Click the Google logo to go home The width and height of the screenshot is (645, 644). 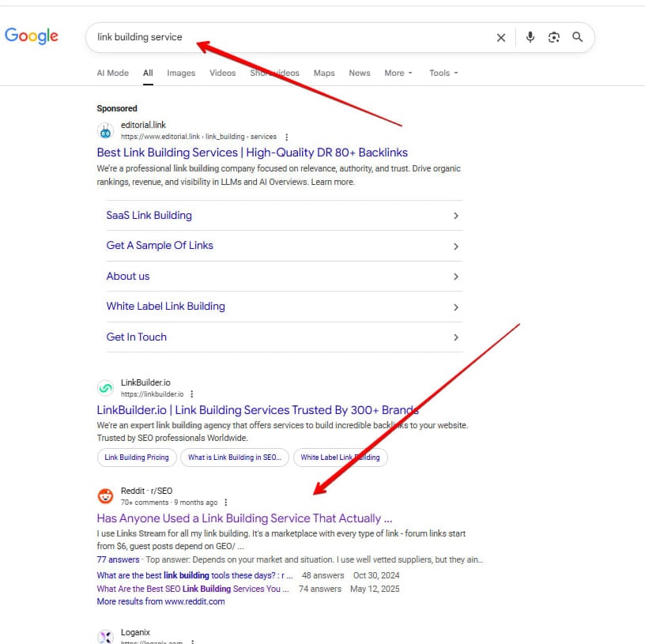32,36
